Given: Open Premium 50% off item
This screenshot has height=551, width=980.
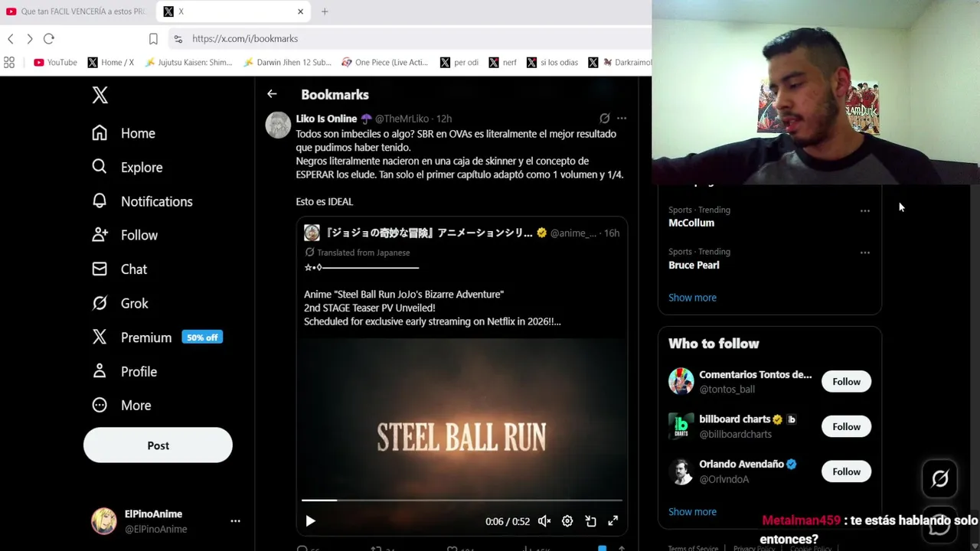Looking at the screenshot, I should (x=157, y=337).
